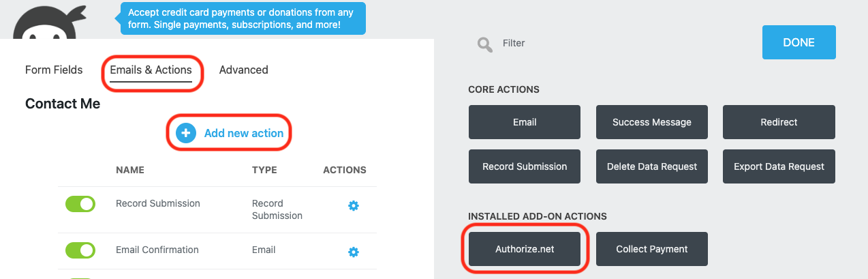This screenshot has height=279, width=868.
Task: Add the Authorize.net add-on action
Action: pyautogui.click(x=525, y=249)
